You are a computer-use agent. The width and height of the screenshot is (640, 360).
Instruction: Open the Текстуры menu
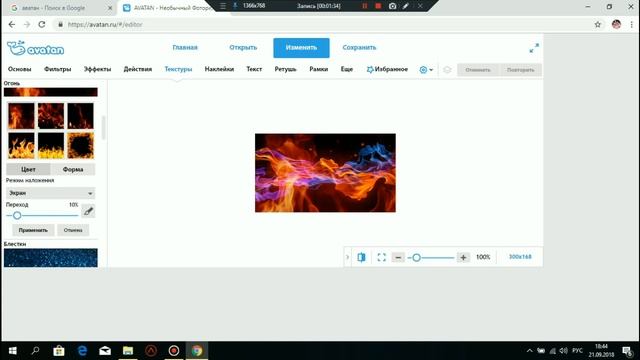pyautogui.click(x=178, y=69)
